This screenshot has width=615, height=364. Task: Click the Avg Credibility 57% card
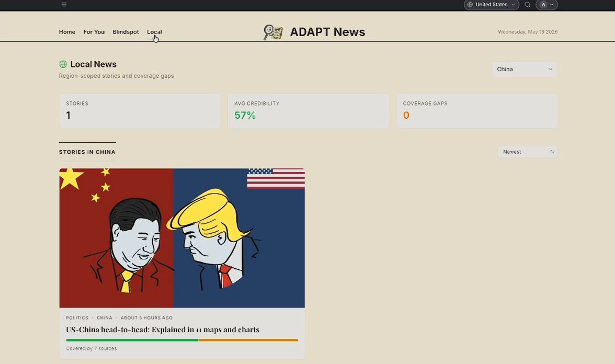click(x=309, y=111)
